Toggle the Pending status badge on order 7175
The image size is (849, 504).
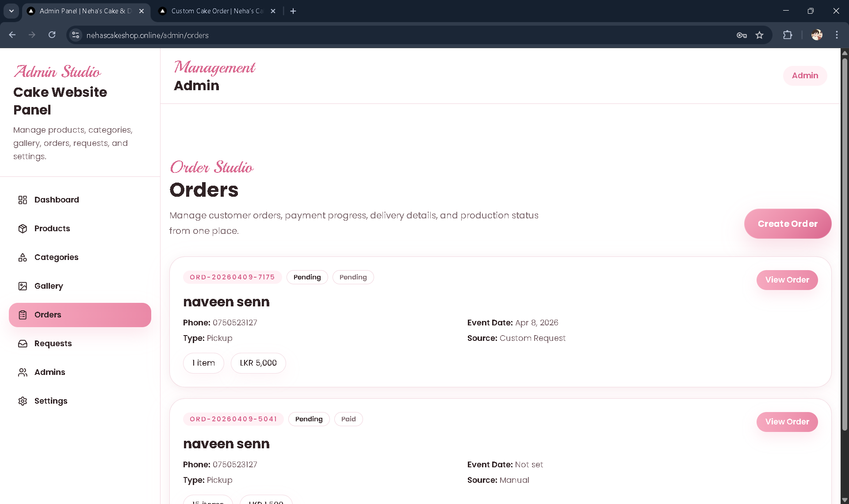tap(307, 277)
